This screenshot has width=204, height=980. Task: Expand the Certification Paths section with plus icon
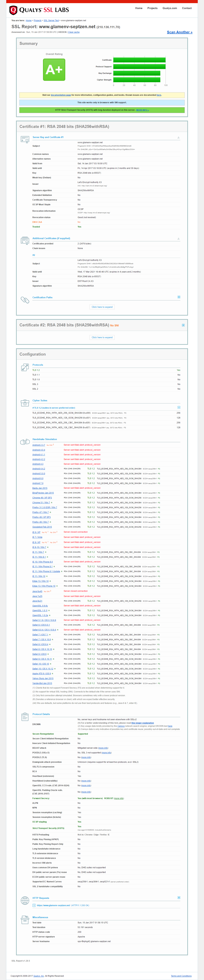(x=179, y=297)
